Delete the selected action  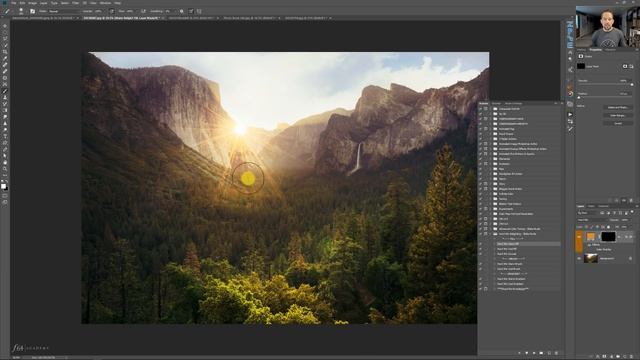(x=556, y=353)
